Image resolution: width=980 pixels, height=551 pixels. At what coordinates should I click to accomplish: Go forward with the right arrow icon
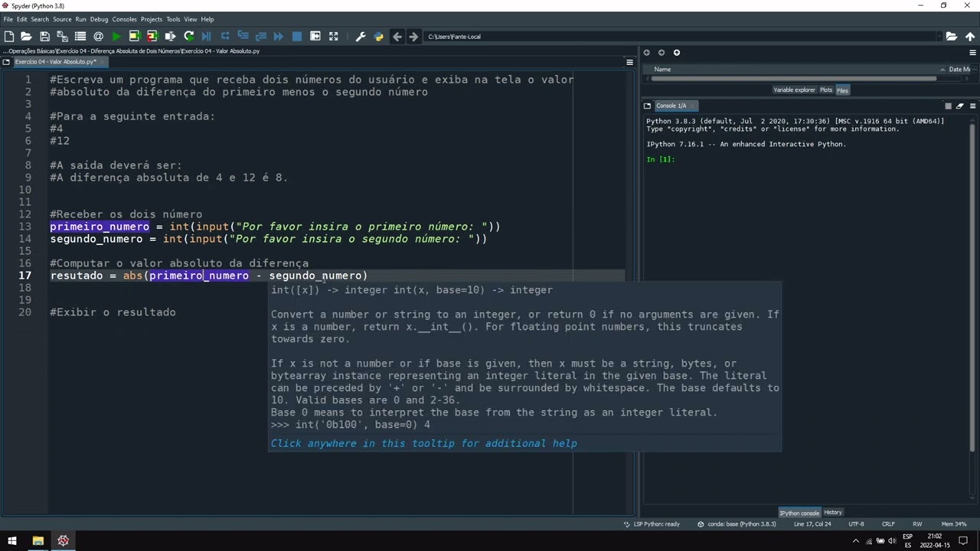point(413,36)
